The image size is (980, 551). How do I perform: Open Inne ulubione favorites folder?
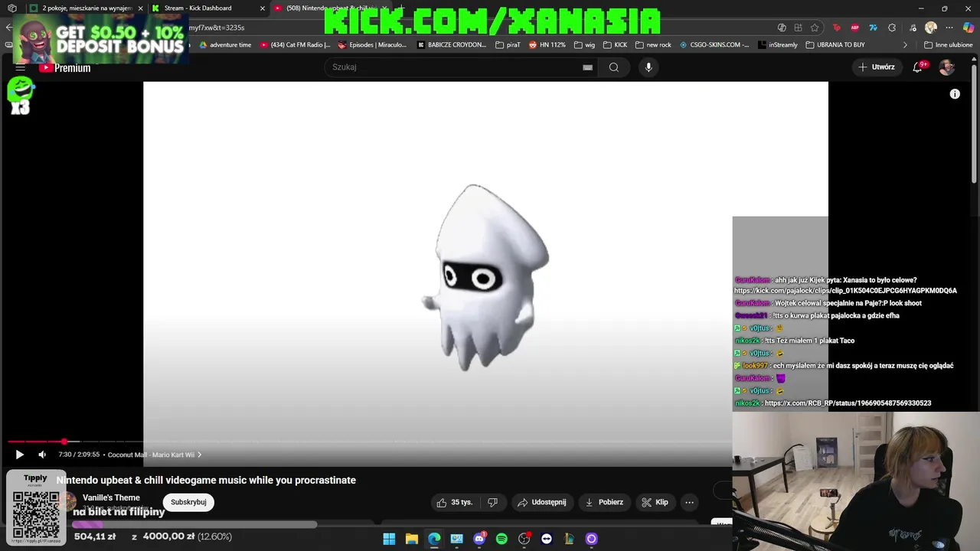(948, 45)
